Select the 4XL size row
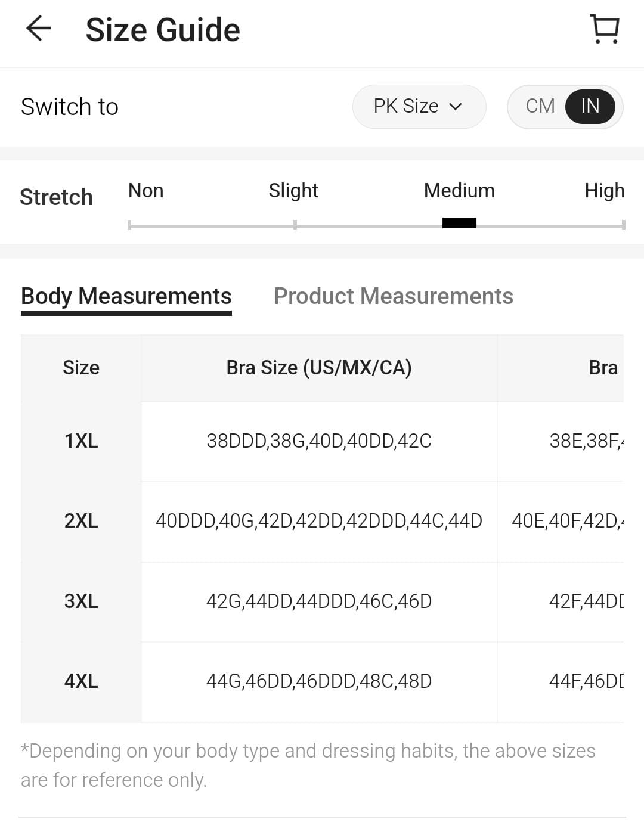Image resolution: width=644 pixels, height=822 pixels. (81, 681)
